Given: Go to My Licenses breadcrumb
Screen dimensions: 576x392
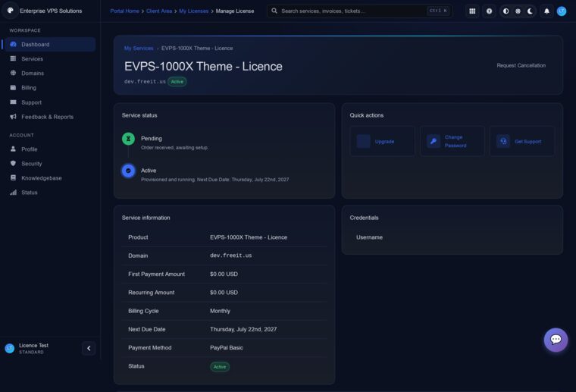Looking at the screenshot, I should click(193, 11).
